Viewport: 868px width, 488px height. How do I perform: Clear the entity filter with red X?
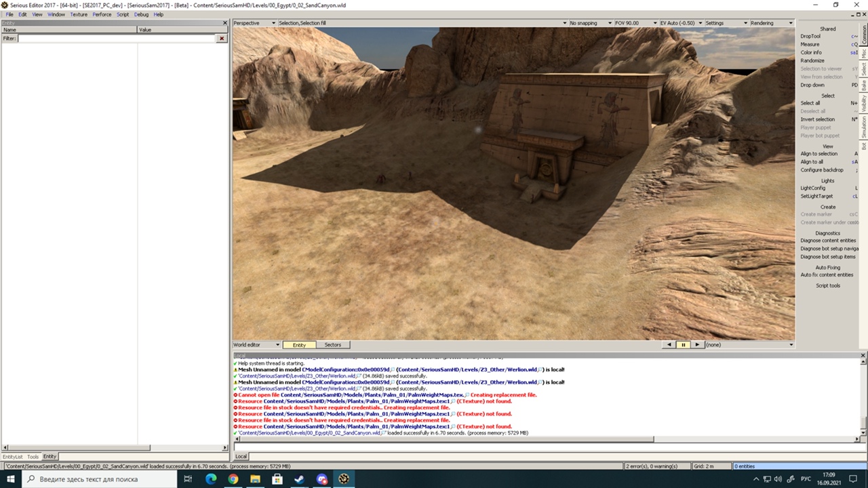tap(221, 39)
